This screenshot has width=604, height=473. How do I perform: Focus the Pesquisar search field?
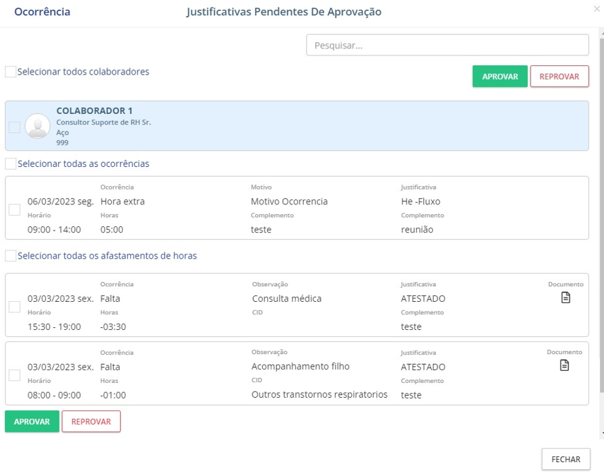pos(447,45)
